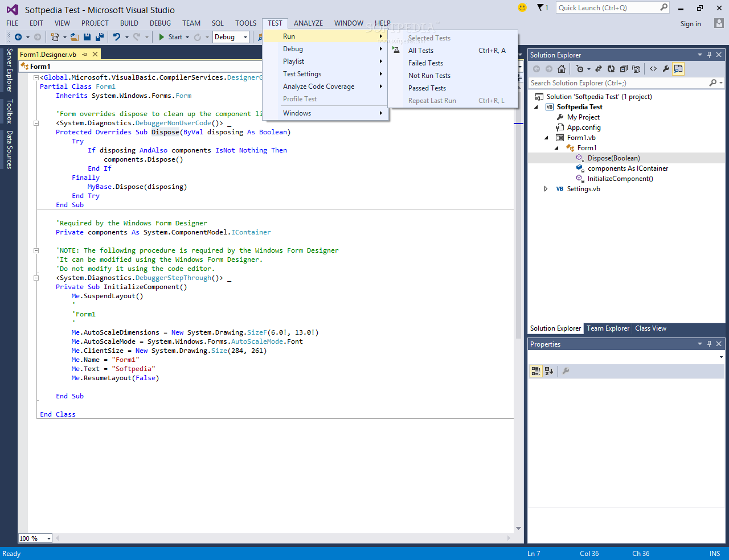Save the current file with floppy icon
This screenshot has width=729, height=560.
pyautogui.click(x=87, y=37)
